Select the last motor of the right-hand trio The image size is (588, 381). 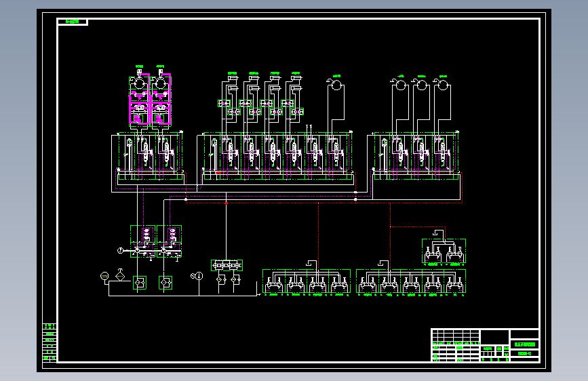(443, 85)
